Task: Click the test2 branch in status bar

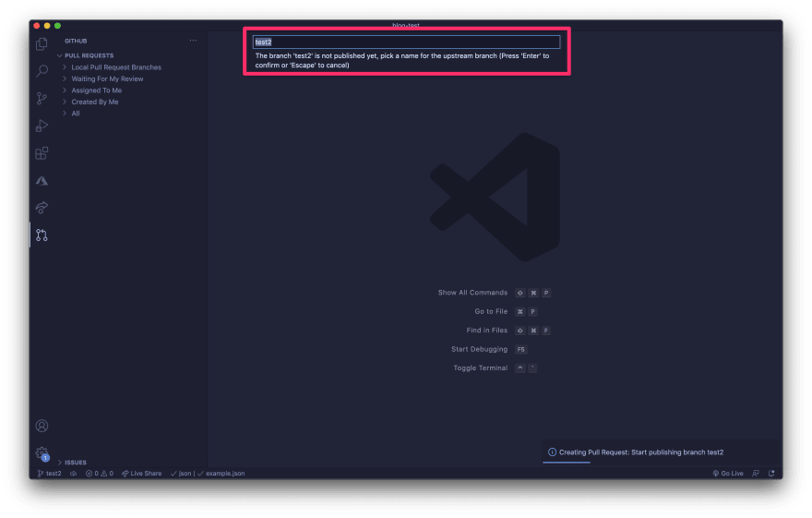Action: [50, 474]
